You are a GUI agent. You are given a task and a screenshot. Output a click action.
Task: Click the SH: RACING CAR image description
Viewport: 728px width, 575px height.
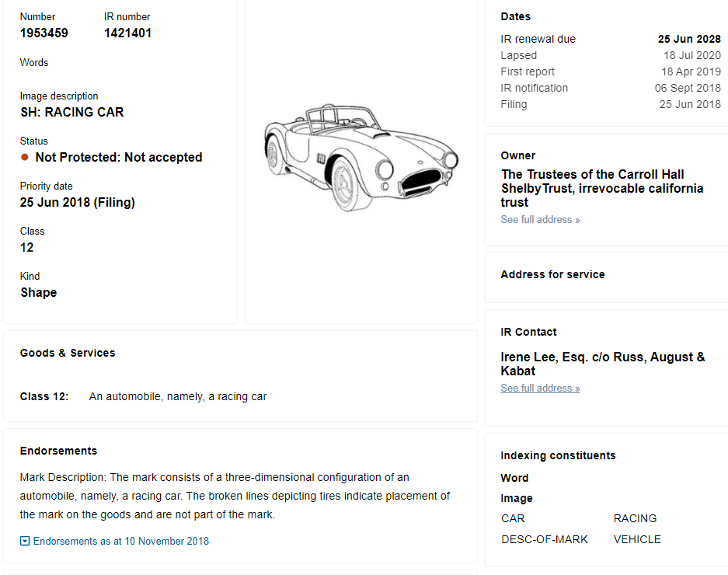click(72, 113)
